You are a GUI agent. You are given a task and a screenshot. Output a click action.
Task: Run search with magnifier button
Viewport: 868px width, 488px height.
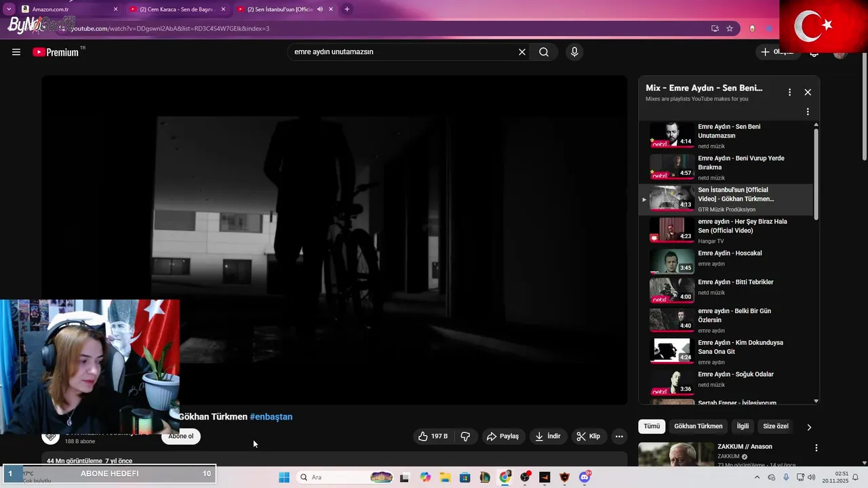pyautogui.click(x=544, y=52)
